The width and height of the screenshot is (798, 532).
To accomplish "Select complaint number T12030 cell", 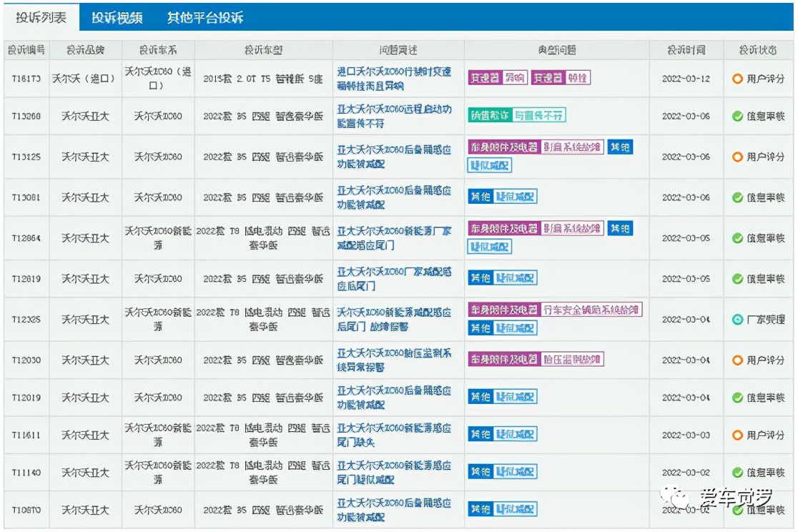I will (x=26, y=360).
